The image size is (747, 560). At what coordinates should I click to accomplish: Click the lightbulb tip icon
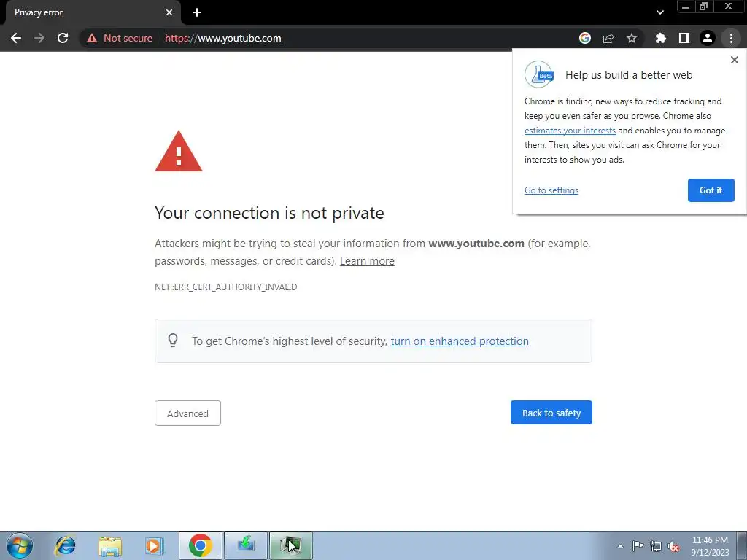pyautogui.click(x=173, y=340)
